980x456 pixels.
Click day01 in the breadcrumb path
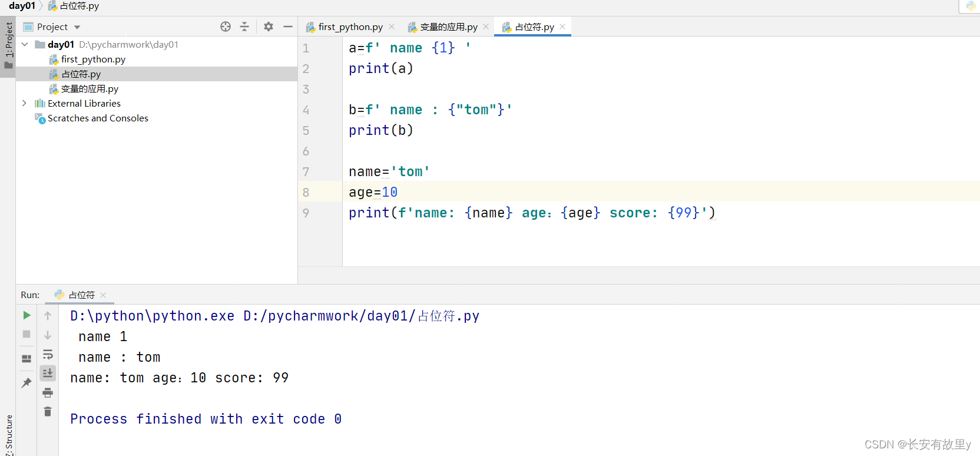click(22, 6)
